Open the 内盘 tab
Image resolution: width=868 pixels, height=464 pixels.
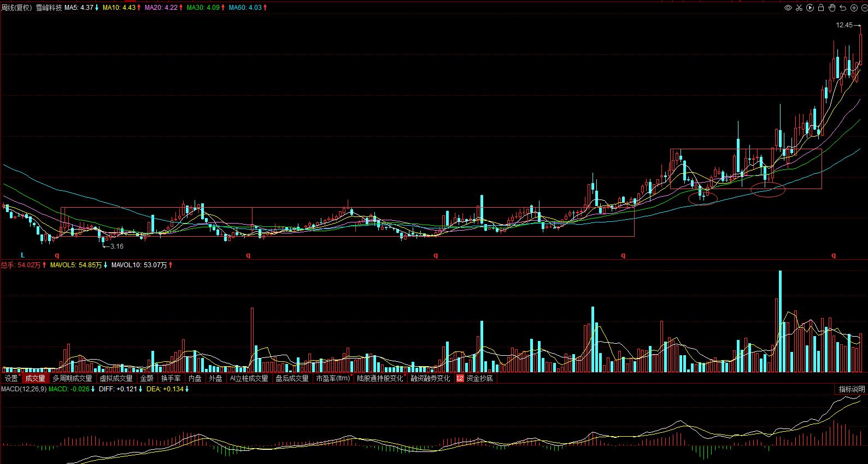(195, 378)
